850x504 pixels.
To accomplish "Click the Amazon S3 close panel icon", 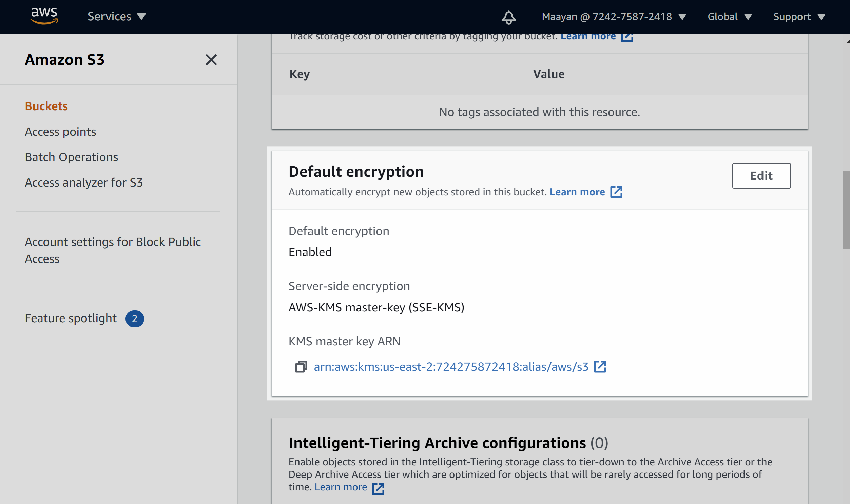I will pyautogui.click(x=211, y=59).
